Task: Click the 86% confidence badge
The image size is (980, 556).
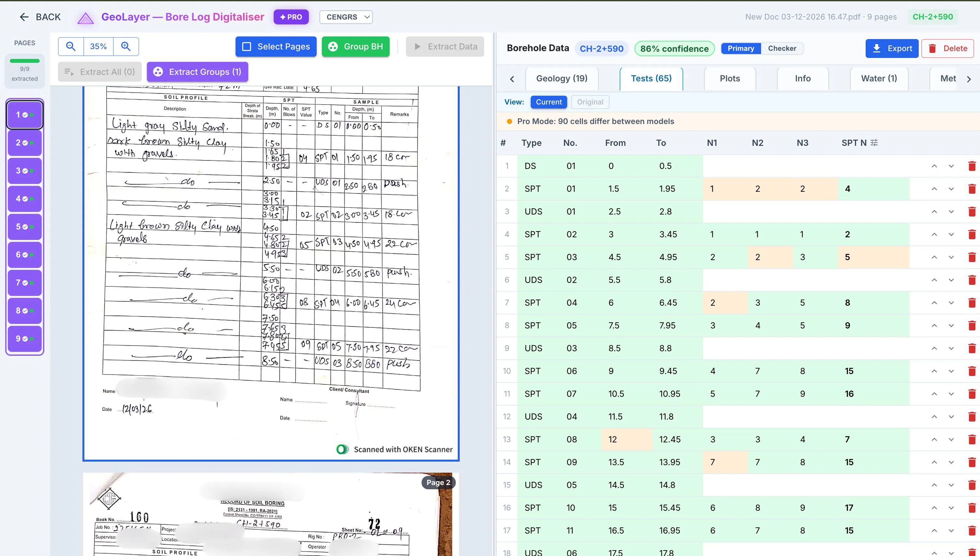Action: [x=674, y=49]
